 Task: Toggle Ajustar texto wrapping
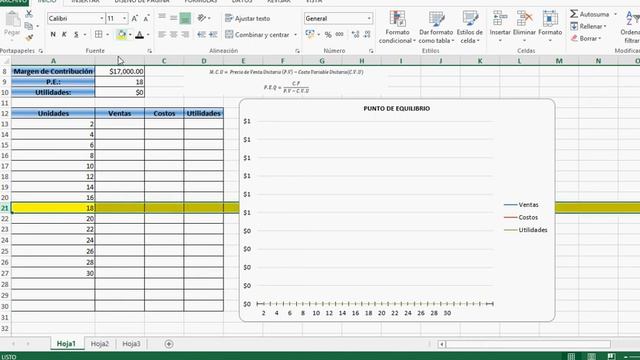tap(247, 18)
